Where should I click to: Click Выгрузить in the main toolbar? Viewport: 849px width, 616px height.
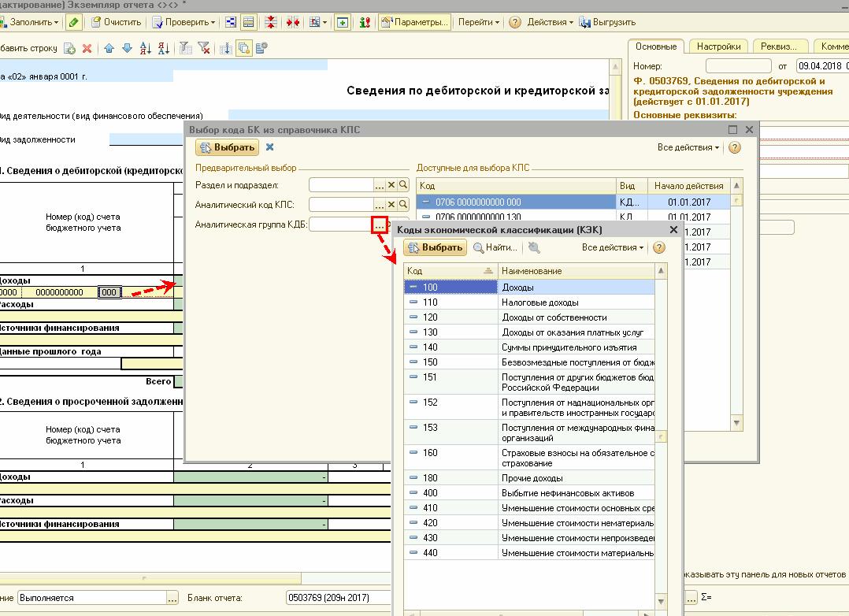[x=607, y=22]
